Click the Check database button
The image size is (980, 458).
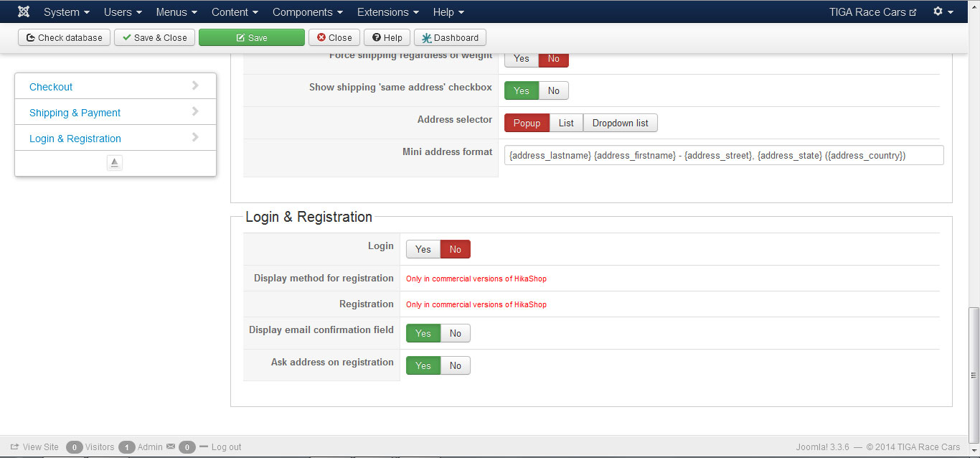coord(65,37)
